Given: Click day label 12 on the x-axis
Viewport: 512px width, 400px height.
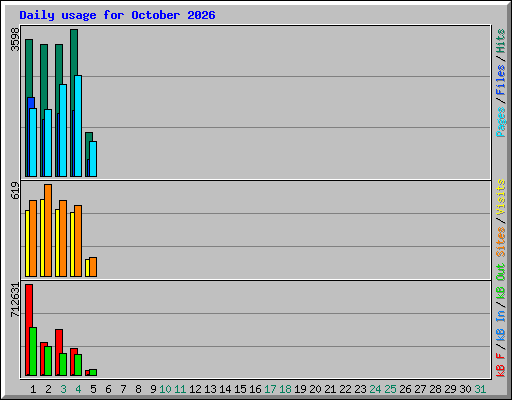Looking at the screenshot, I should point(195,389).
